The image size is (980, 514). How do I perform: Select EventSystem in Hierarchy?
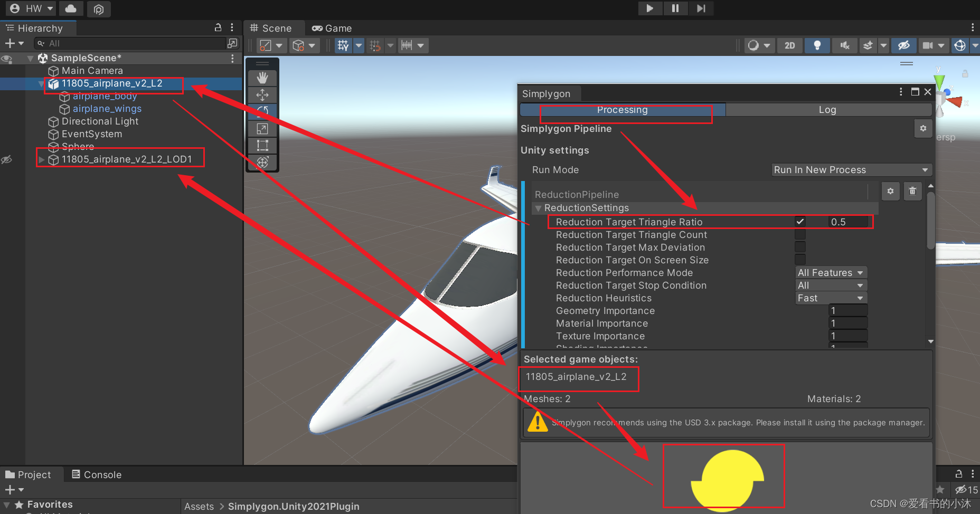coord(91,134)
